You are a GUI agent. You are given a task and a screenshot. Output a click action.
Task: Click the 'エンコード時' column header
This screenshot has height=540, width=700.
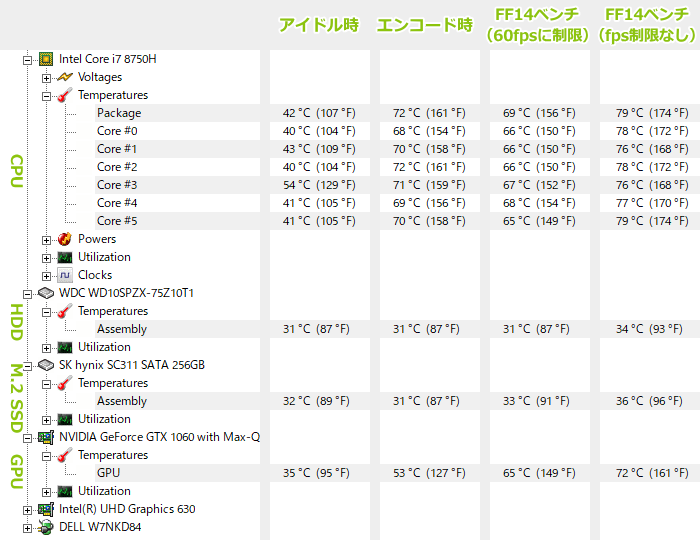(x=425, y=25)
